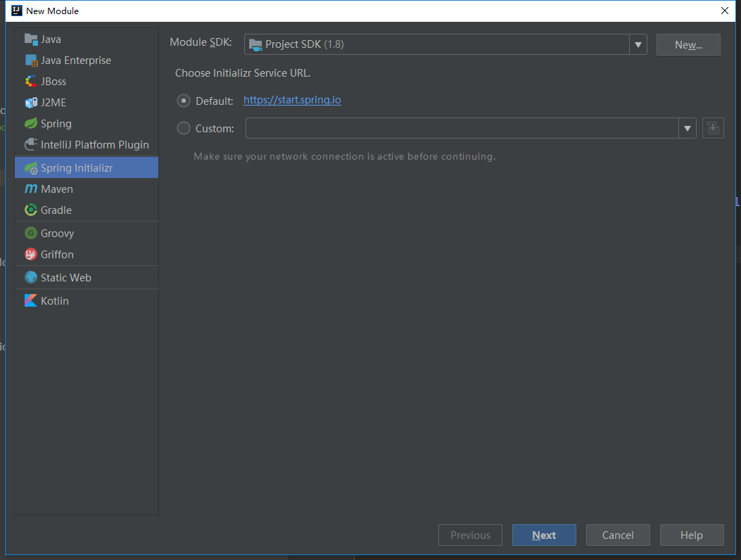Click the Gradle icon
The image size is (741, 560).
pos(31,210)
